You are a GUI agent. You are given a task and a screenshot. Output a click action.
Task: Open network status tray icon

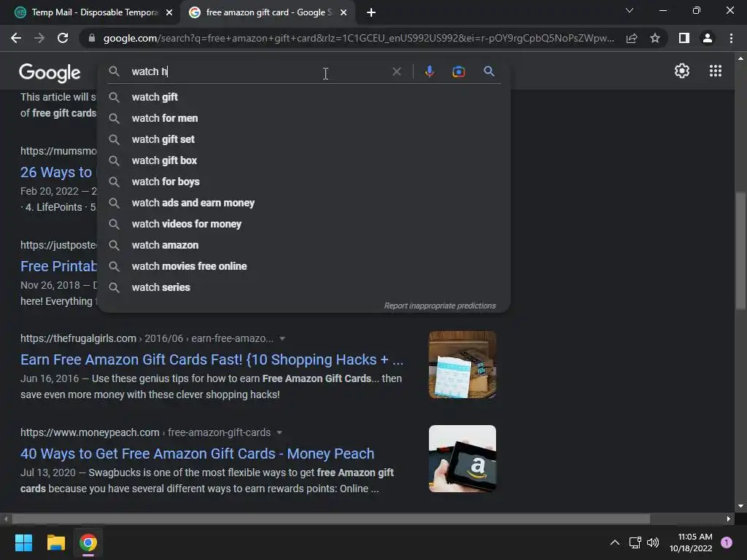(x=635, y=542)
